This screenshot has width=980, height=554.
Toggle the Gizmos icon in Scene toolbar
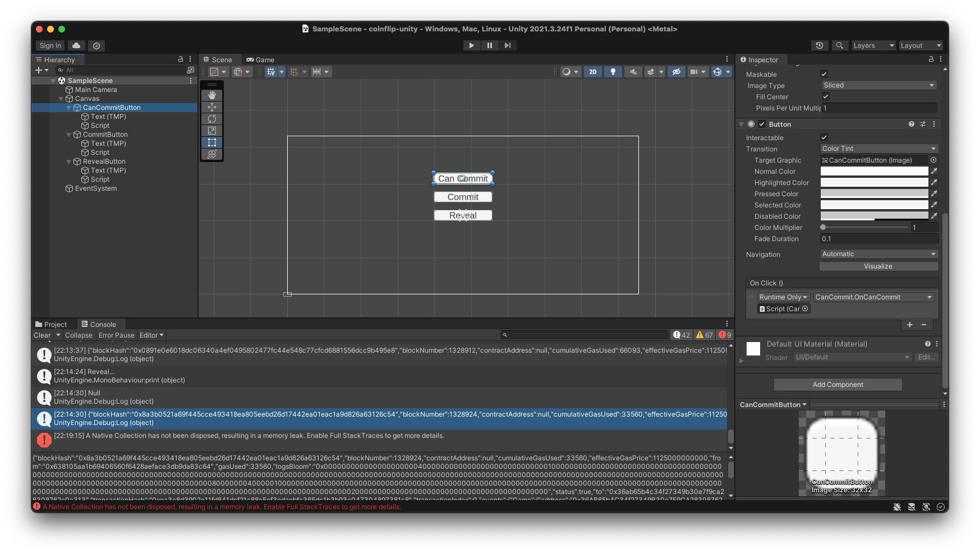pyautogui.click(x=717, y=72)
